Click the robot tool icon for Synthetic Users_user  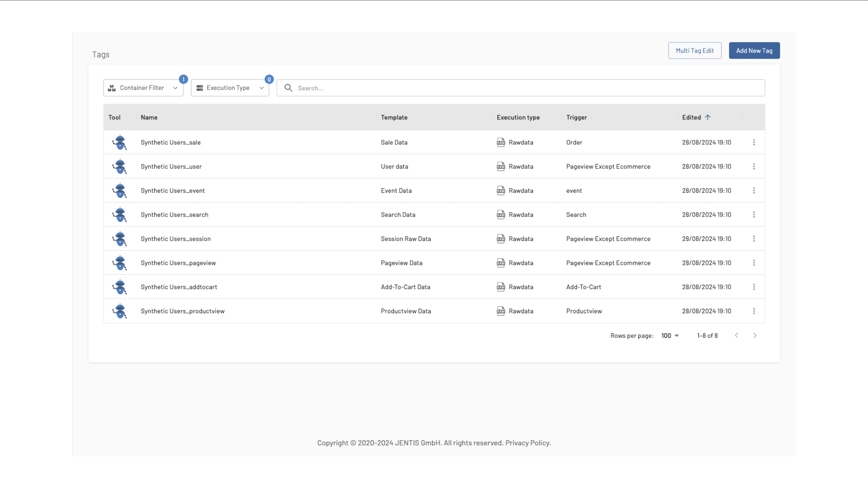point(120,166)
